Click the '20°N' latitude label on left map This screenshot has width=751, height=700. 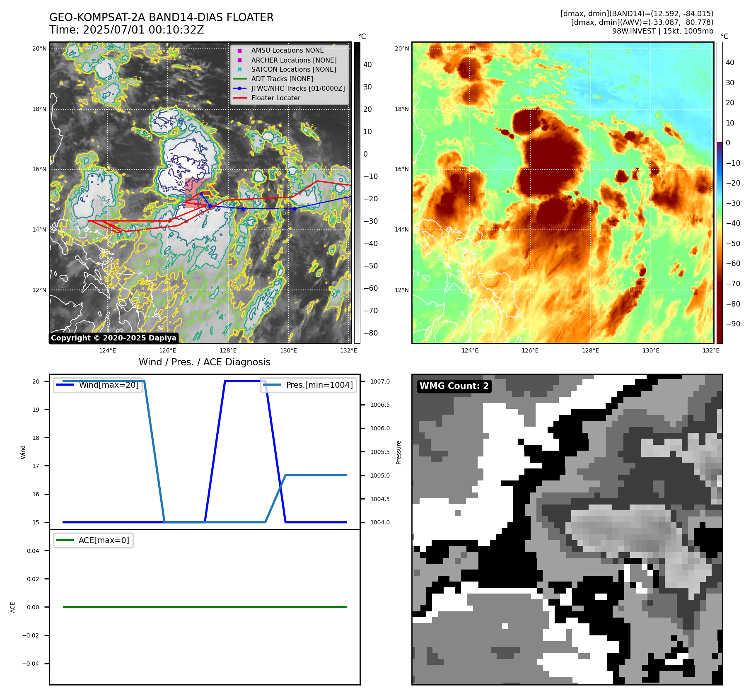(39, 49)
